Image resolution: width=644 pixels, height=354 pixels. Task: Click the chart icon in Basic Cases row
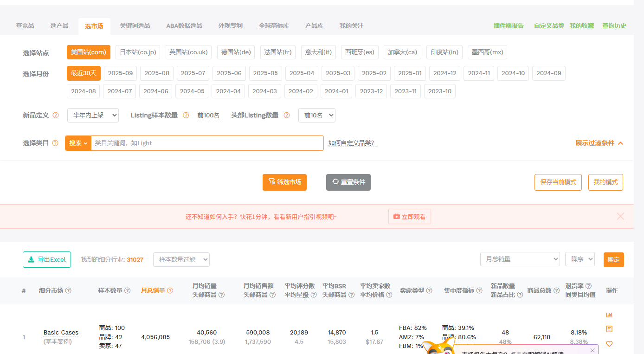tap(609, 315)
